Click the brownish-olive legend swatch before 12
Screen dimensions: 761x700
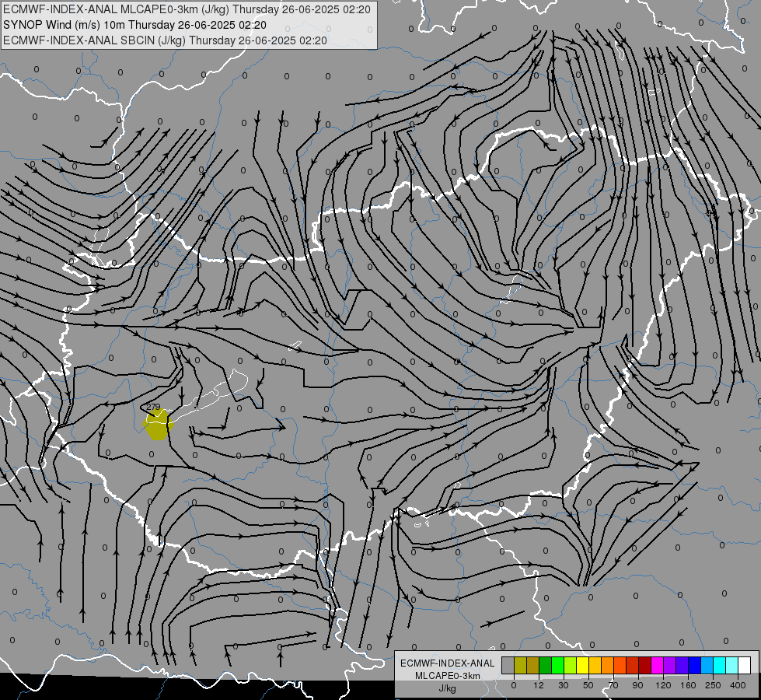533,665
